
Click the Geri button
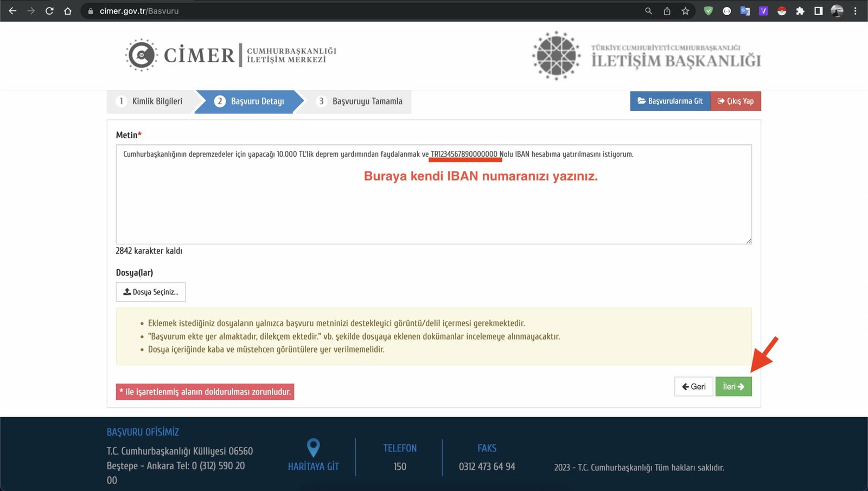[693, 386]
